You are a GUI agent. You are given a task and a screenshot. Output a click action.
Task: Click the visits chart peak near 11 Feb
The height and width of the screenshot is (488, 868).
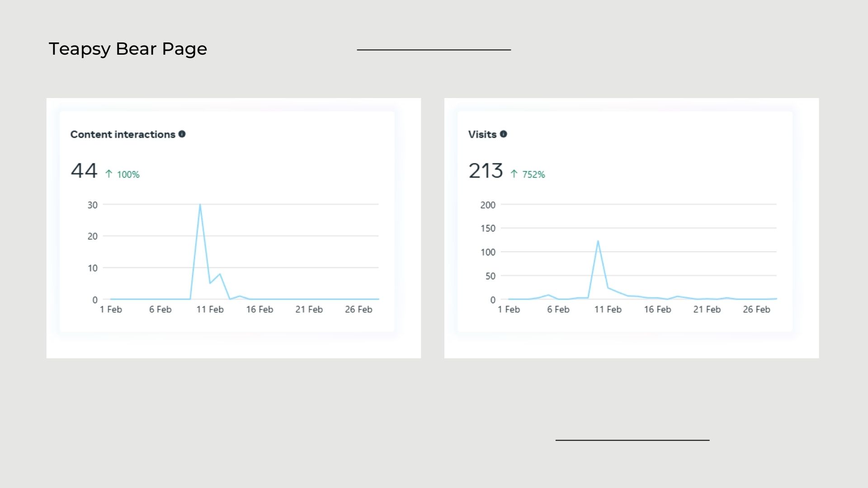pos(598,242)
